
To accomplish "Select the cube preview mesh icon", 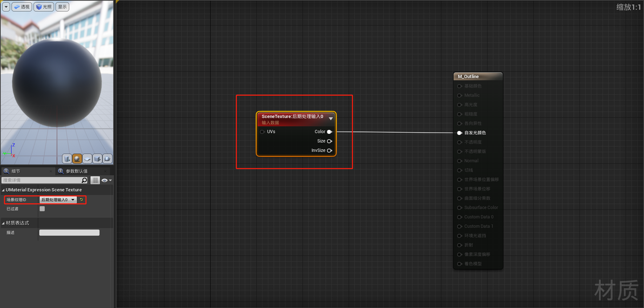I will click(x=97, y=159).
